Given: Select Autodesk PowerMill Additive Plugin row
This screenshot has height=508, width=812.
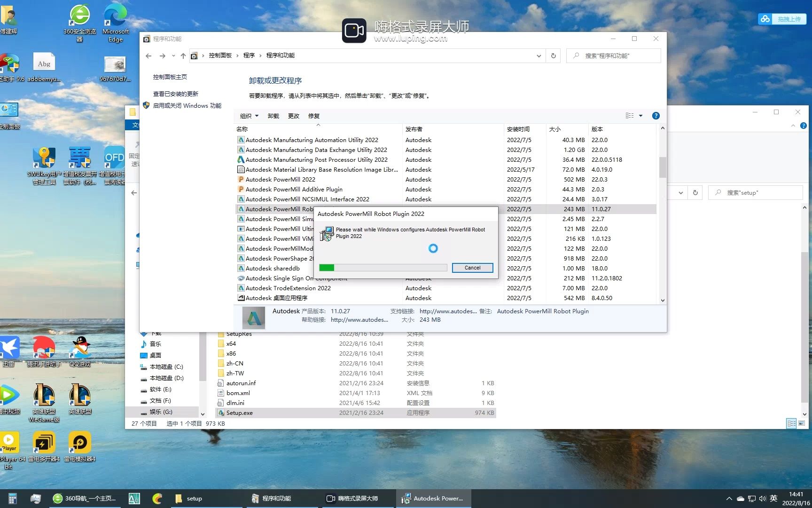Looking at the screenshot, I should 445,189.
